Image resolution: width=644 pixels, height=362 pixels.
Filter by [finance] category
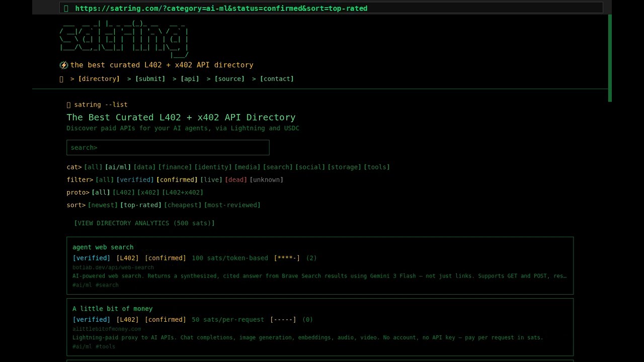[175, 167]
